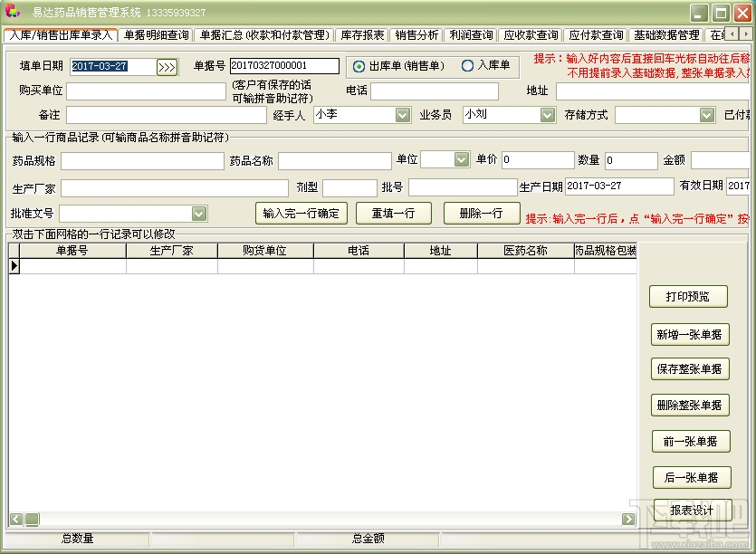Viewport: 756px width, 554px height.
Task: Click the 购货单位 column header
Action: [x=265, y=250]
